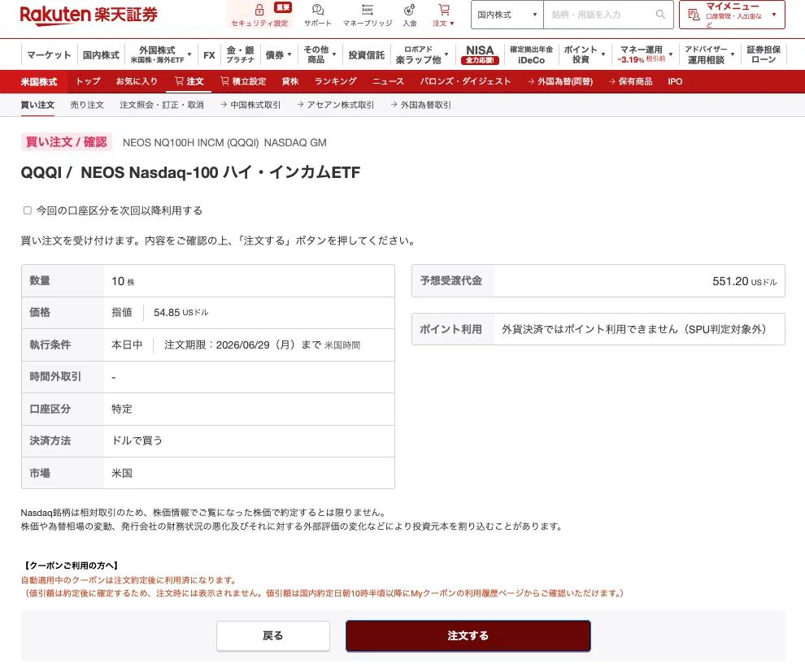The height and width of the screenshot is (672, 805).
Task: Expand ロボアド 楽ラップ他 menu
Action: tap(422, 55)
